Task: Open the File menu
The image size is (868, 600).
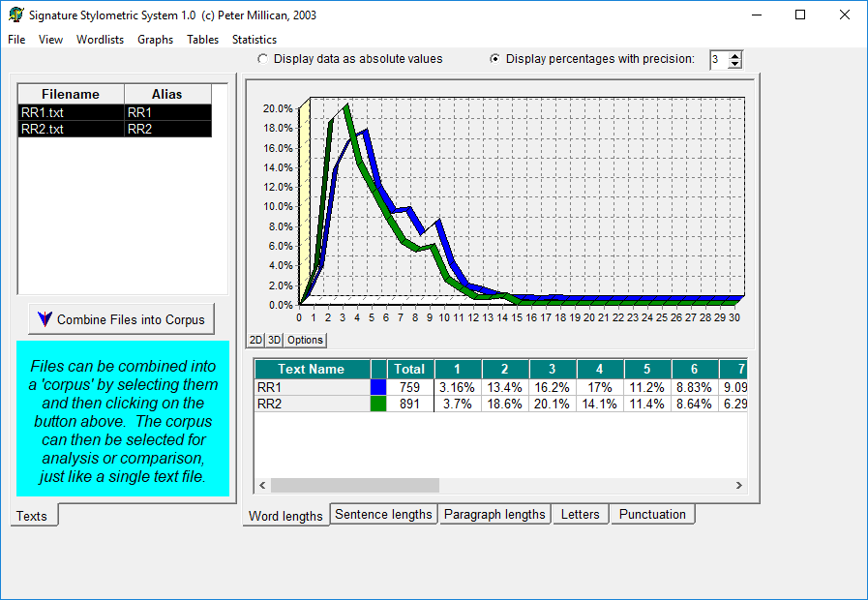Action: click(16, 40)
